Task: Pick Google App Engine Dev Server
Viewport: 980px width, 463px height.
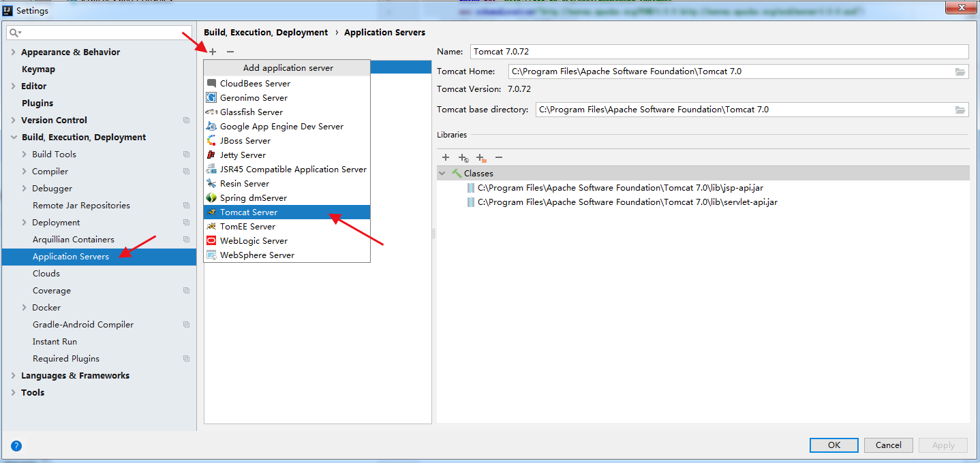Action: pos(287,126)
